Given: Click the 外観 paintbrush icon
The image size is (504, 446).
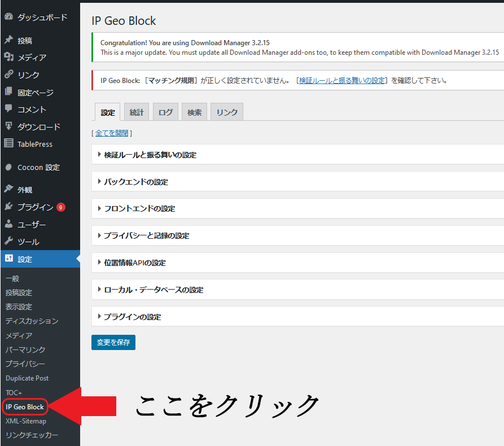Looking at the screenshot, I should pyautogui.click(x=8, y=189).
